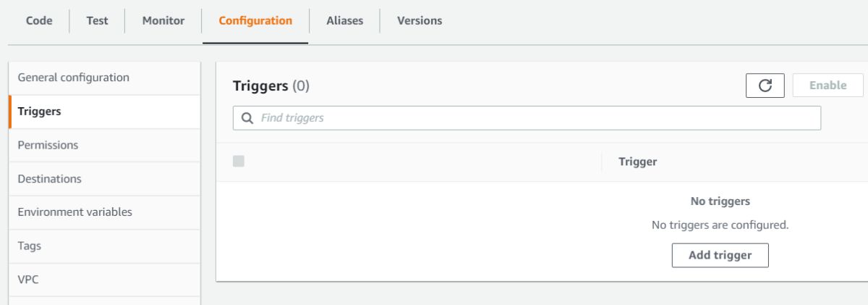The image size is (868, 305).
Task: Go to the Aliases tab
Action: (344, 20)
